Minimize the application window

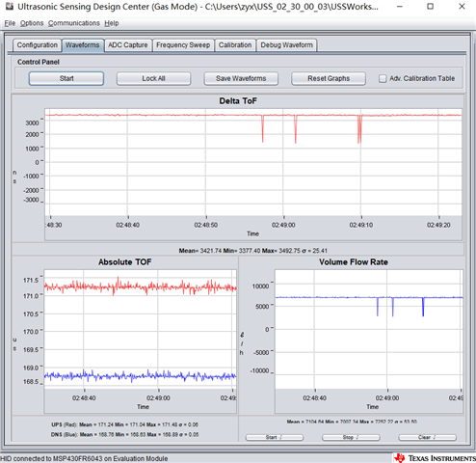tap(400, 7)
